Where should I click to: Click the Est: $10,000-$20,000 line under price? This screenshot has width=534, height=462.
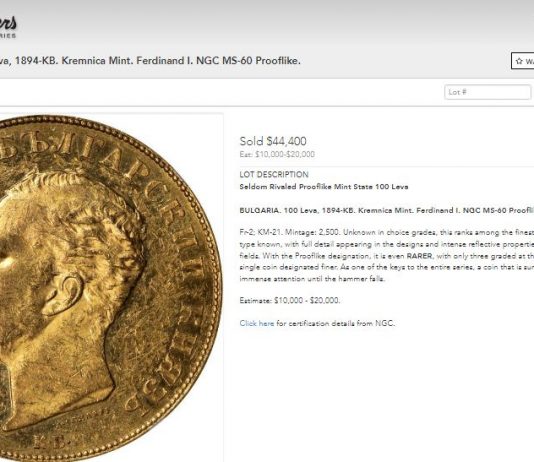tap(277, 154)
